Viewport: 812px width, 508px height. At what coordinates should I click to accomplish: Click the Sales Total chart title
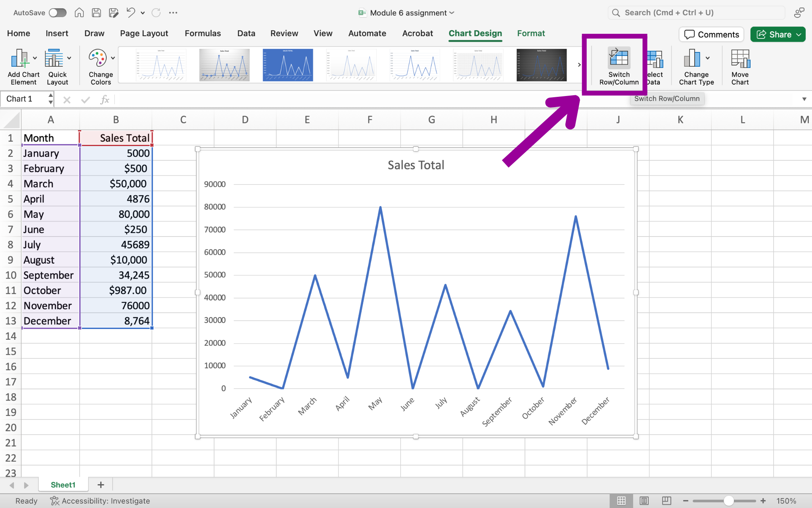[x=416, y=165]
